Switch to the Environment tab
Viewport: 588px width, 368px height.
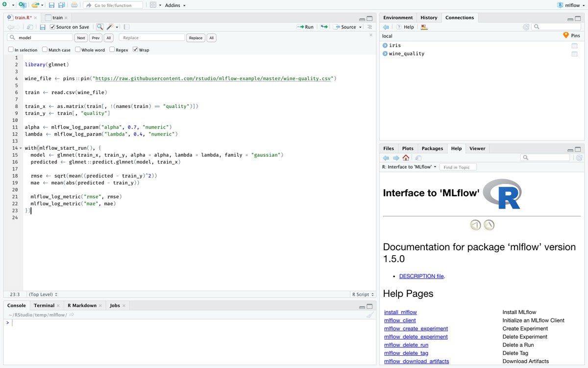point(398,18)
